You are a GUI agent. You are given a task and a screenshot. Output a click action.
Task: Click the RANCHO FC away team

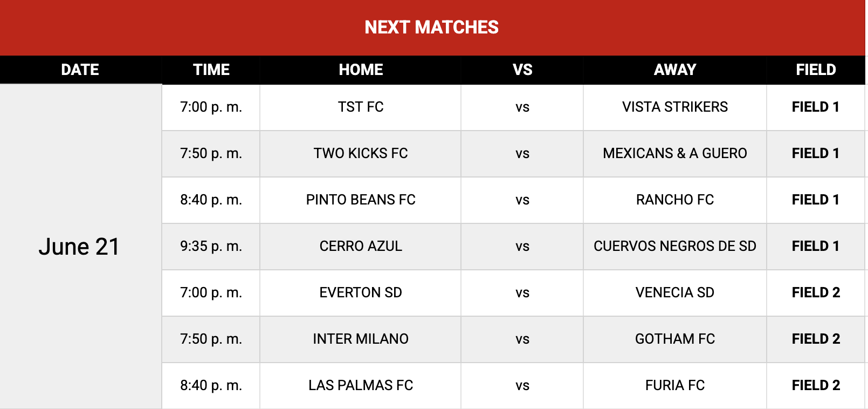tap(675, 200)
